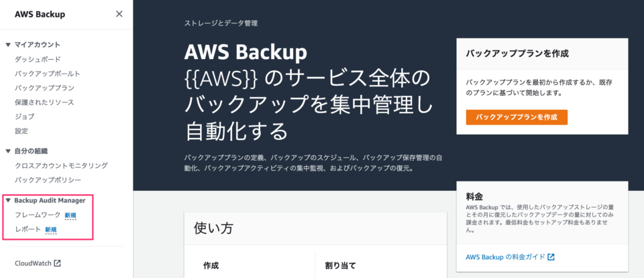Click the 新規 badge next to フレームワーク
Viewport: 644px width, 278px height.
click(x=70, y=215)
